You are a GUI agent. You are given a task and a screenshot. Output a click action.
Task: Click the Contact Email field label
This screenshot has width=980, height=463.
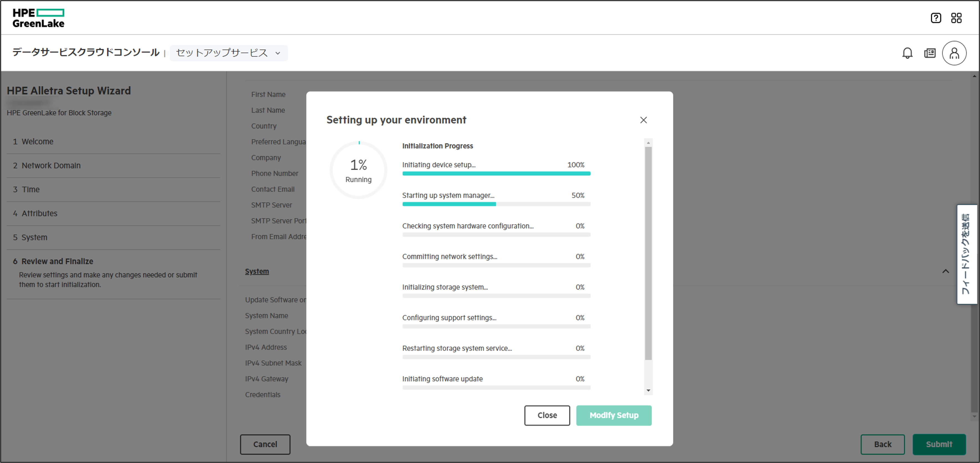point(272,189)
